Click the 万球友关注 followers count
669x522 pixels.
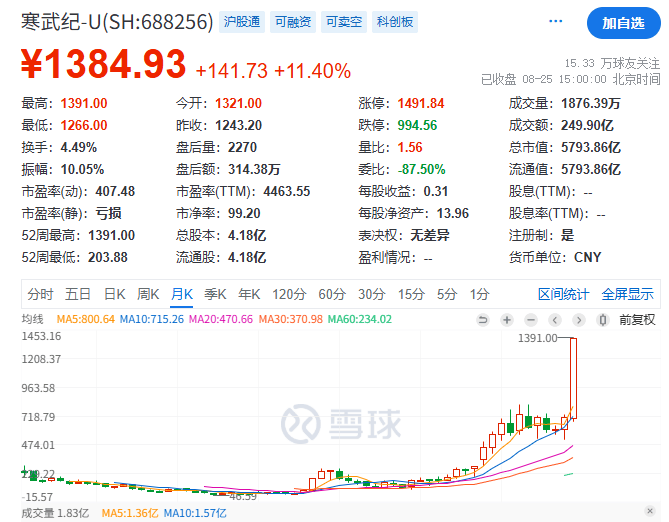point(612,64)
